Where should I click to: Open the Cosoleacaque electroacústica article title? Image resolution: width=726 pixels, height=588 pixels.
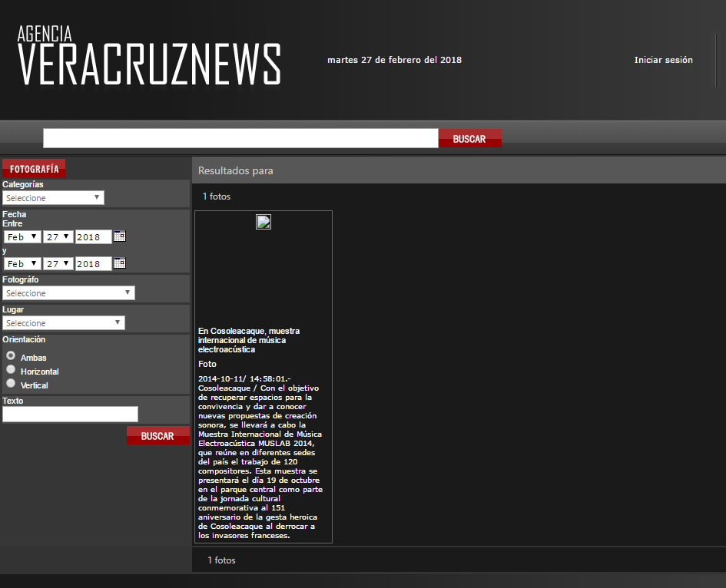(249, 340)
